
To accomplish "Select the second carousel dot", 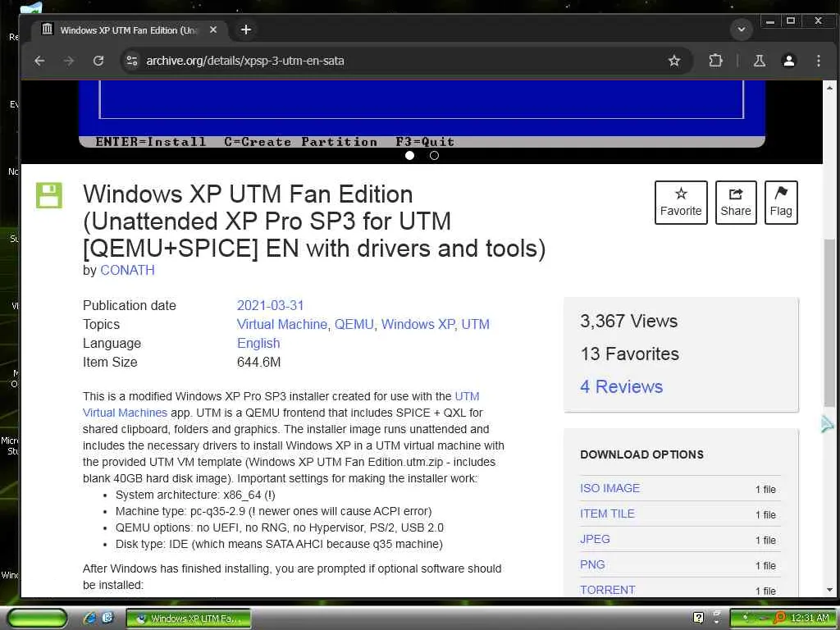I will (434, 155).
